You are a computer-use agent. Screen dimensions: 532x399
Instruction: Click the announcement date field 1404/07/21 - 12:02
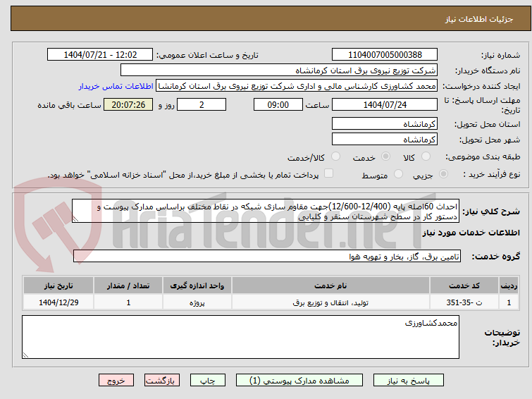[x=100, y=55]
